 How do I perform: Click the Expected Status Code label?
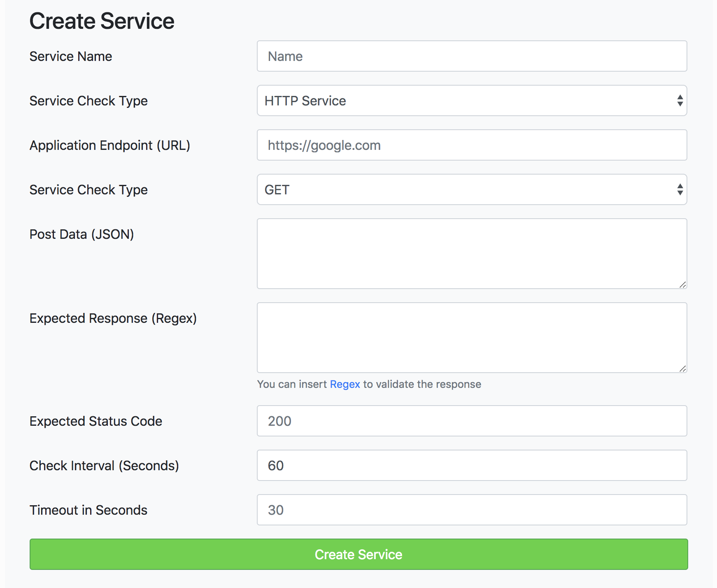[95, 421]
